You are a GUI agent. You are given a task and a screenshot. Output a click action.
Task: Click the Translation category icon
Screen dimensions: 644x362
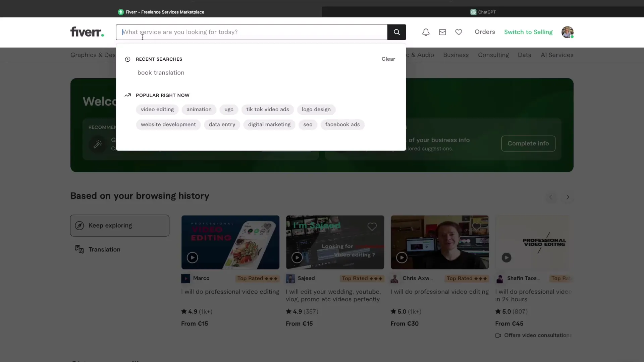click(79, 249)
